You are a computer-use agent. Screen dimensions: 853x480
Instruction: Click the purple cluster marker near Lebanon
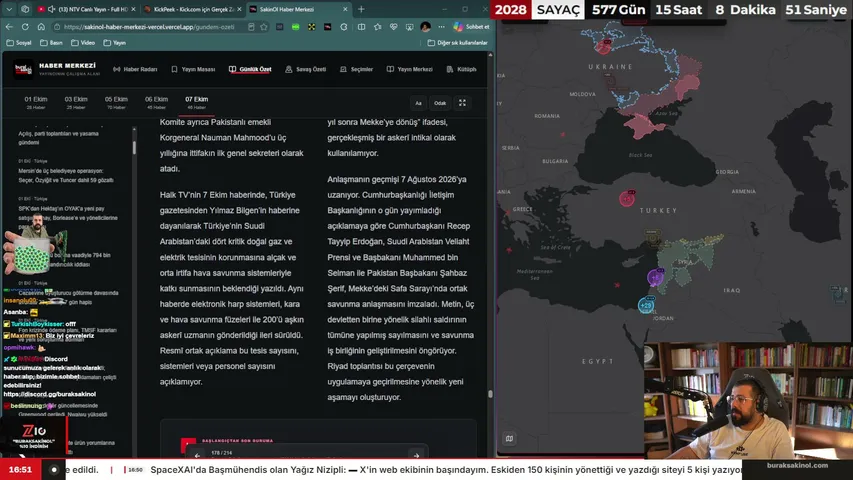656,278
